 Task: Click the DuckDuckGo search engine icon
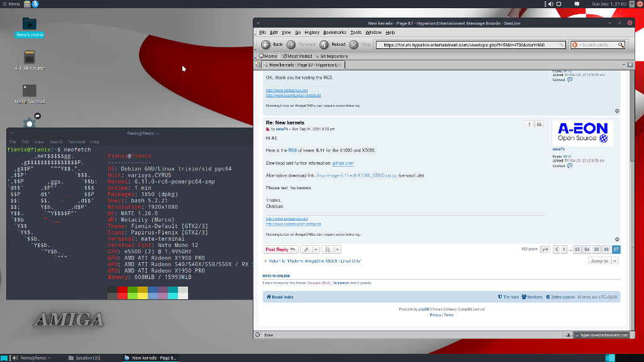click(575, 45)
